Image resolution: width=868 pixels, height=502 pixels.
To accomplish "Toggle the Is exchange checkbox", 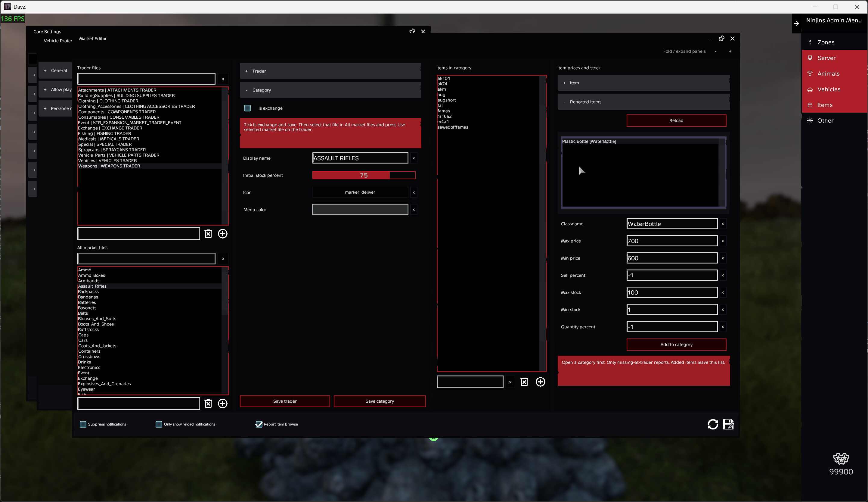I will (x=247, y=108).
